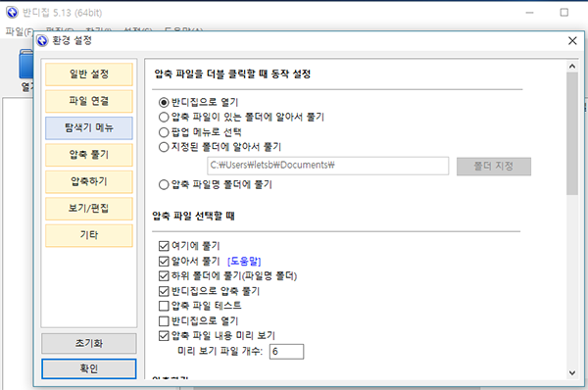Open the 일반 설정 tab

[x=89, y=73]
